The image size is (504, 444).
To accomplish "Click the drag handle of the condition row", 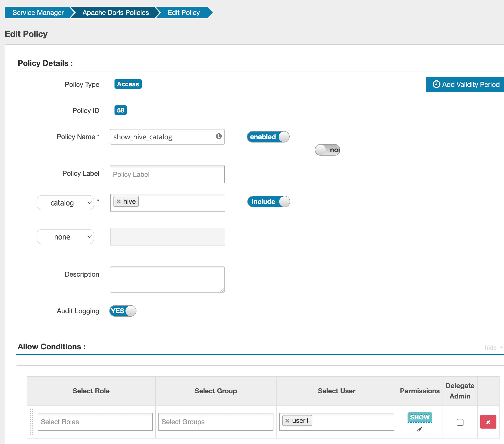I will (31, 422).
